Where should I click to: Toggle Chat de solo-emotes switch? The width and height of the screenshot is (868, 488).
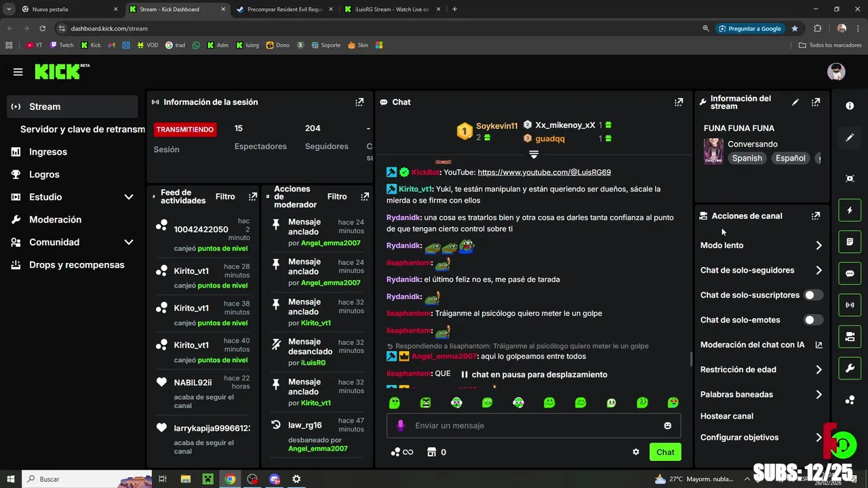click(x=813, y=320)
